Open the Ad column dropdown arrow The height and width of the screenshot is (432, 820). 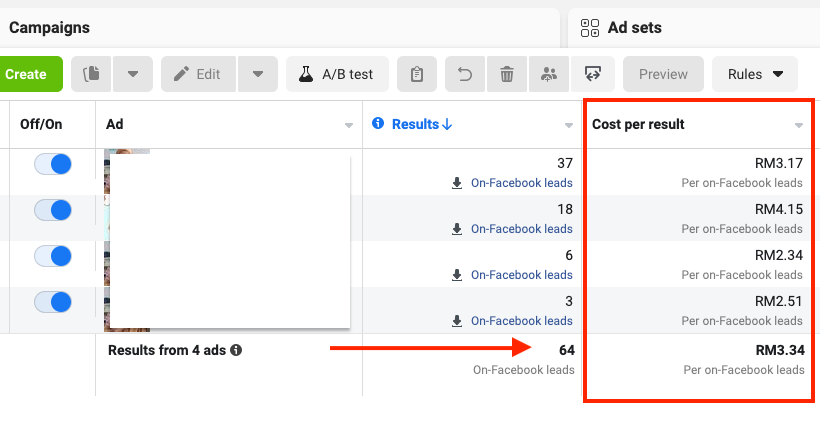point(349,125)
